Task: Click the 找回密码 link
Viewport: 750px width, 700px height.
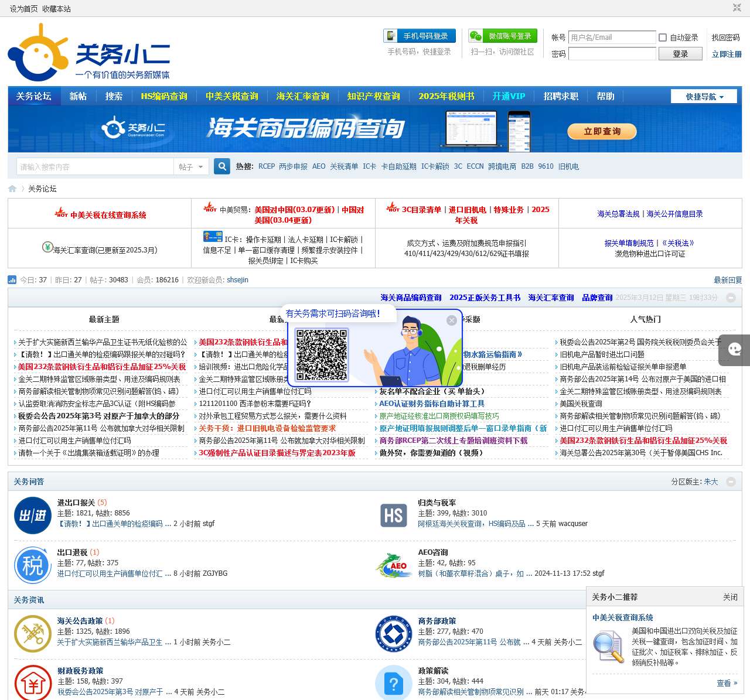Action: pos(725,37)
